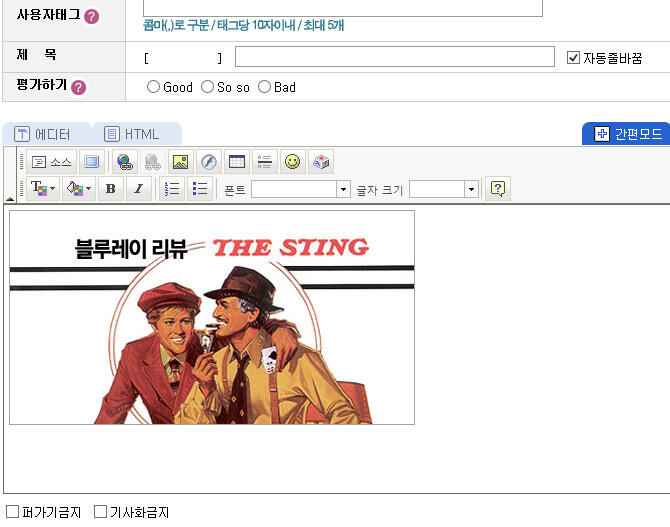This screenshot has width=670, height=527.
Task: Open the smiley emoticon picker
Action: click(292, 162)
